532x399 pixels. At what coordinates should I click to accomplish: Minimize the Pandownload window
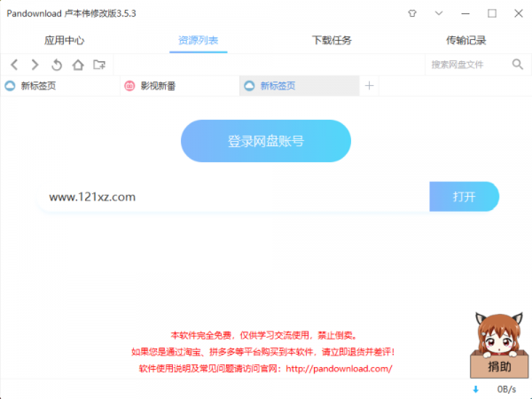[x=465, y=13]
